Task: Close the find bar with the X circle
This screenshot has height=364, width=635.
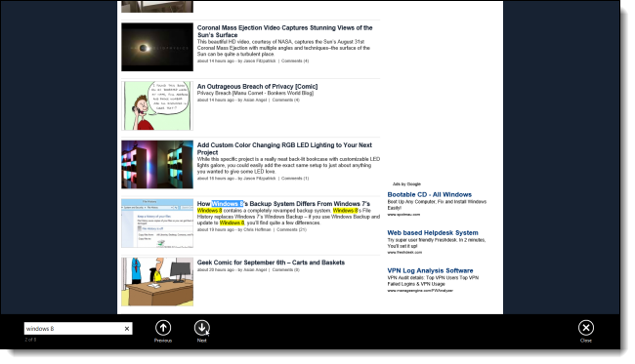Action: (x=585, y=328)
